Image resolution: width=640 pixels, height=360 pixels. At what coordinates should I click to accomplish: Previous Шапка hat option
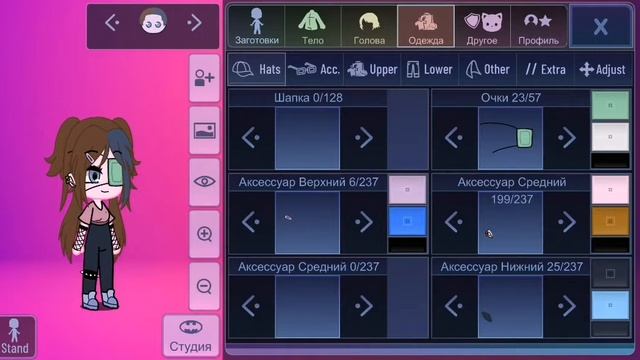click(x=251, y=138)
